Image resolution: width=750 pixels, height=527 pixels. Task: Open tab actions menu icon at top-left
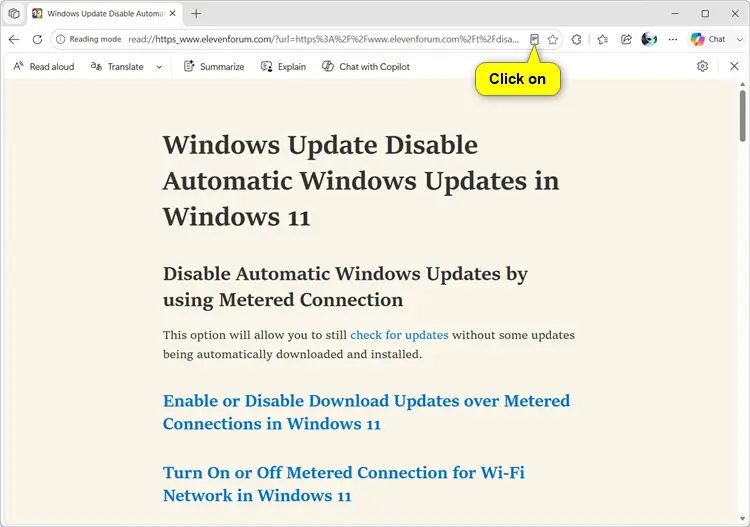point(14,13)
